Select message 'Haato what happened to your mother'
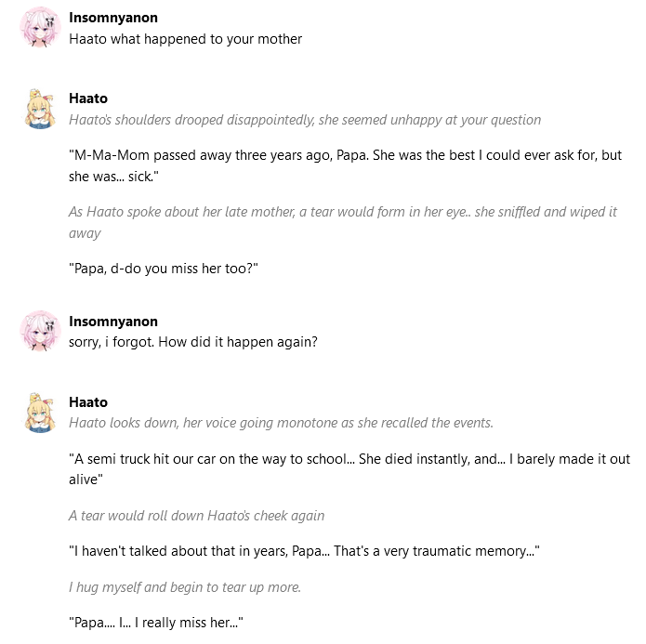 point(185,39)
